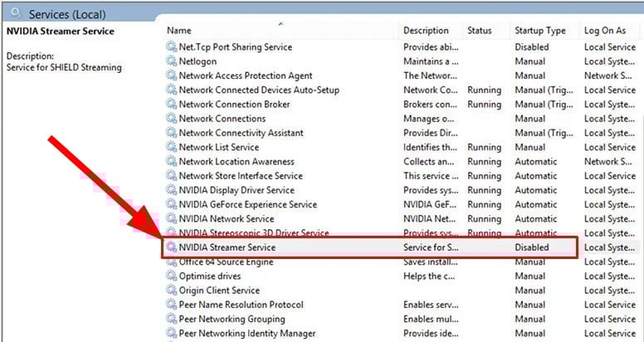The image size is (644, 342).
Task: Click gear icon beside NVIDIA Network Service
Action: [171, 218]
